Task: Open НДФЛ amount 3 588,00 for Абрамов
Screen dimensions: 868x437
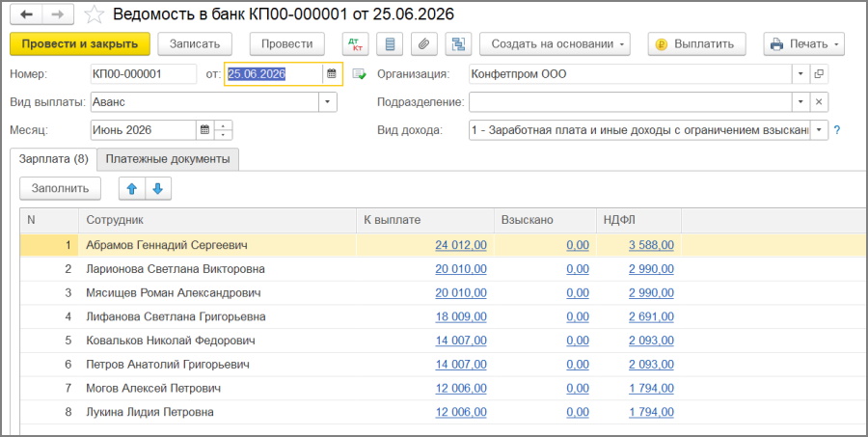Action: point(651,245)
